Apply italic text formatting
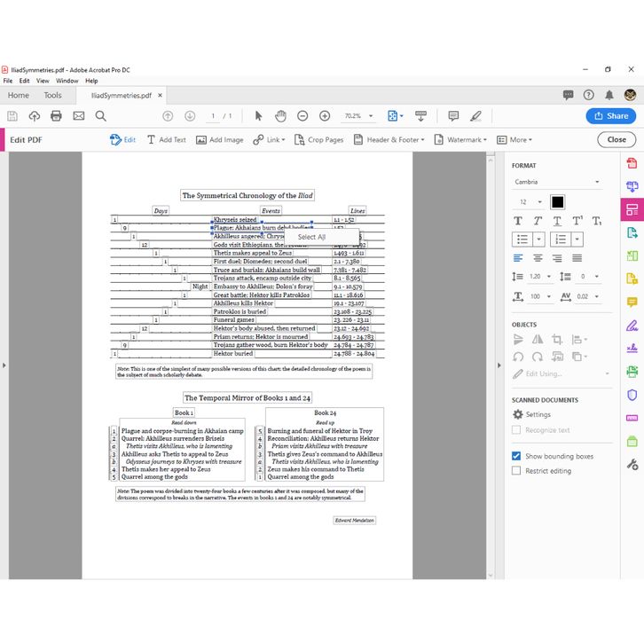 coord(538,221)
